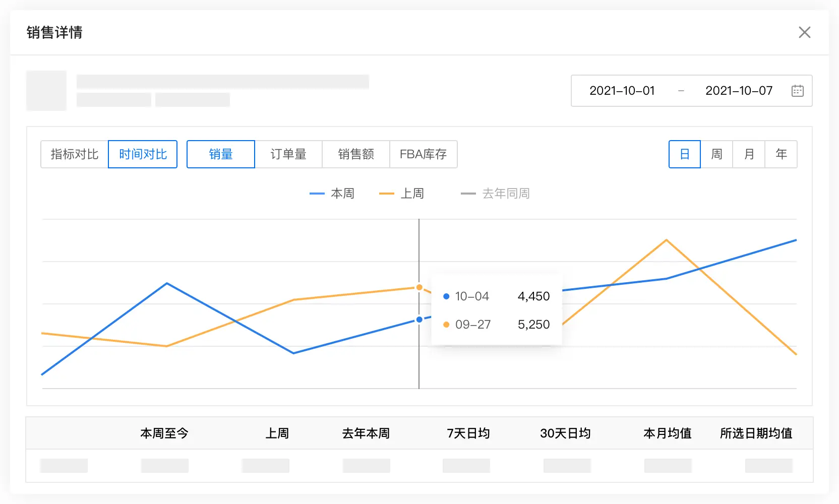Toggle the 上周 legend series
The height and width of the screenshot is (504, 839).
point(401,194)
